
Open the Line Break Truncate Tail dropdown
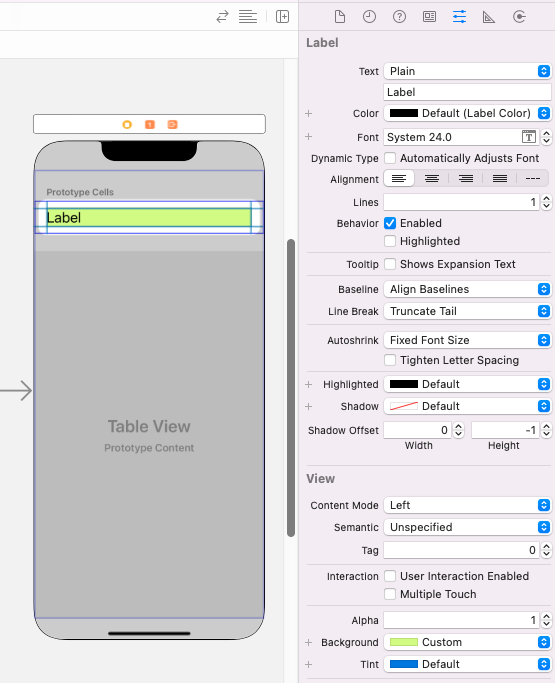point(467,311)
